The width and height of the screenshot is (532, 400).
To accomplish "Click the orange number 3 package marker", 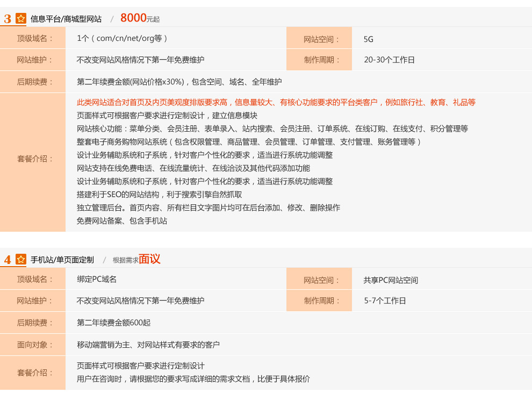I will 8,19.
